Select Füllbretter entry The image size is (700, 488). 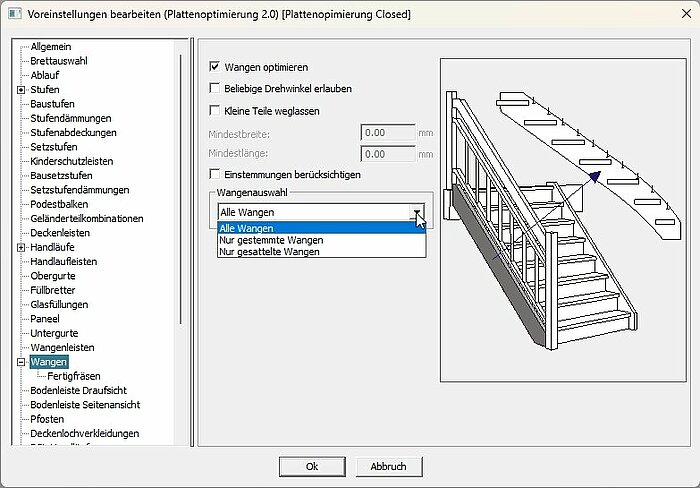click(53, 290)
